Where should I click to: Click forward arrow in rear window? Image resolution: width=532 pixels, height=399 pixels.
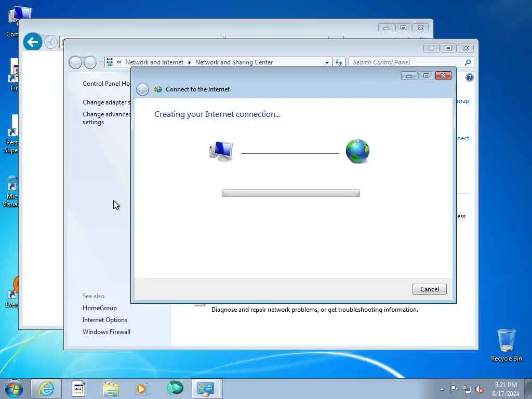click(x=50, y=43)
